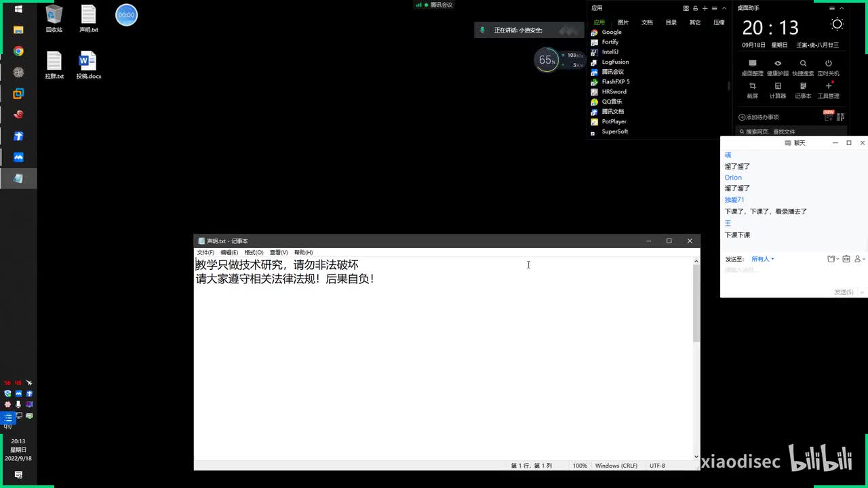
Task: Open the send options arrow beside 发送(S)
Action: point(862,292)
